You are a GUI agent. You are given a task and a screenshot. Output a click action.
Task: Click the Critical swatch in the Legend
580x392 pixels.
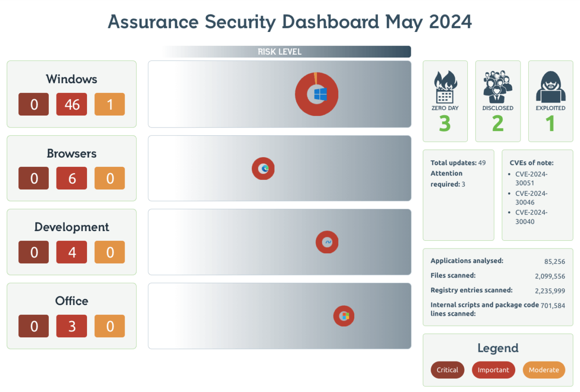(447, 370)
